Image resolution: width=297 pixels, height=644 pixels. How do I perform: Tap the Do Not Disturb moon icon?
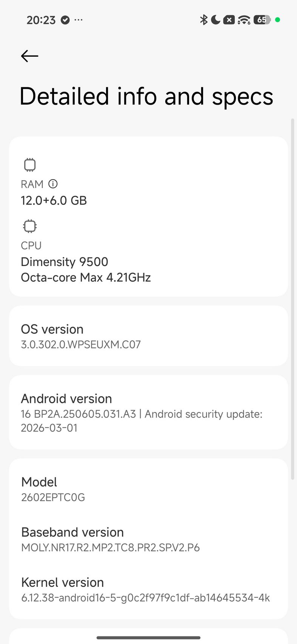click(x=215, y=20)
